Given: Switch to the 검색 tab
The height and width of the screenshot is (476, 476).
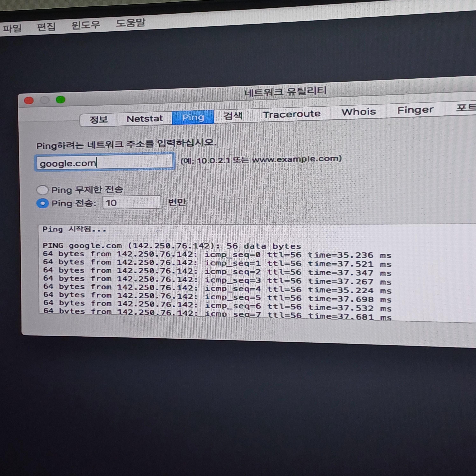Looking at the screenshot, I should tap(233, 115).
